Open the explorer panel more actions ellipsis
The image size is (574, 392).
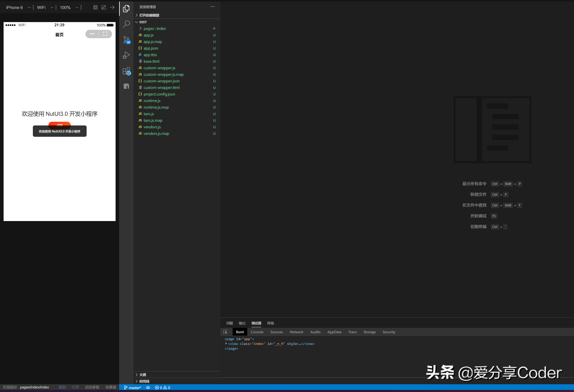[213, 7]
